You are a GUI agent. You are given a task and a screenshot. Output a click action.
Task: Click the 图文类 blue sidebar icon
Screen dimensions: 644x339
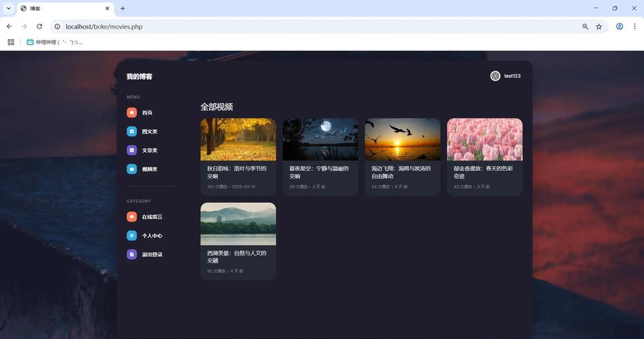pos(131,132)
